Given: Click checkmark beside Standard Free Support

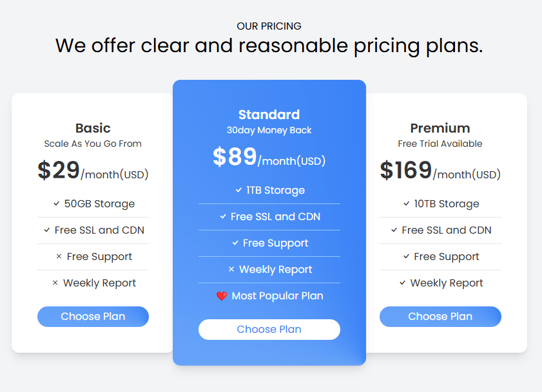Looking at the screenshot, I should 235,243.
